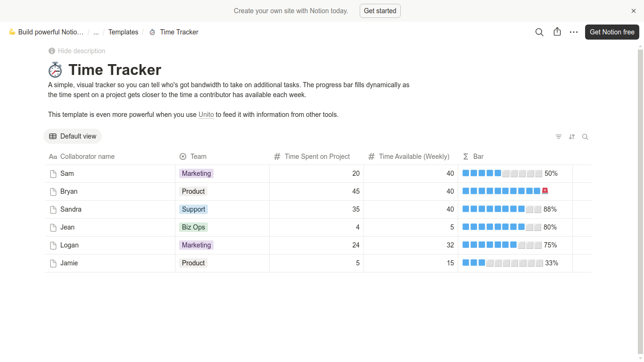Open the Unito link in description
The width and height of the screenshot is (644, 362).
[x=206, y=115]
